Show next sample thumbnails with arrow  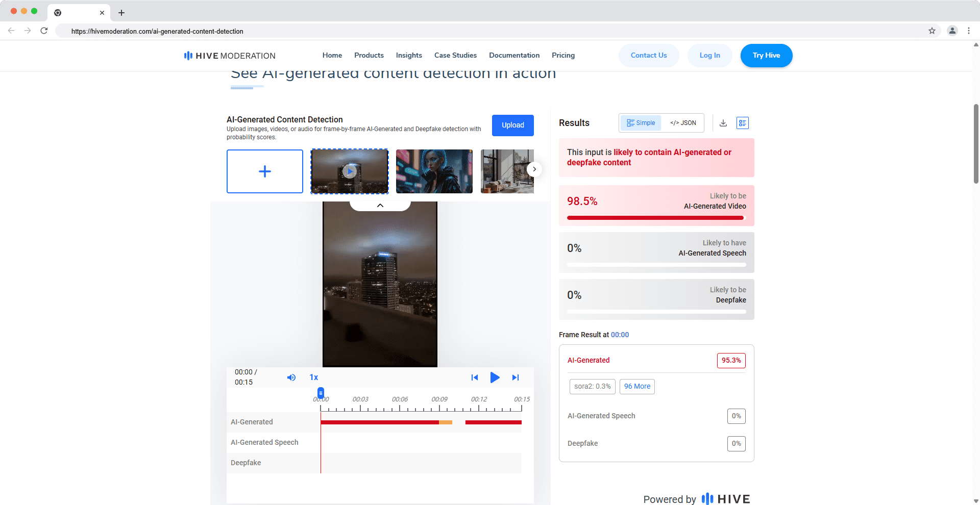point(534,169)
